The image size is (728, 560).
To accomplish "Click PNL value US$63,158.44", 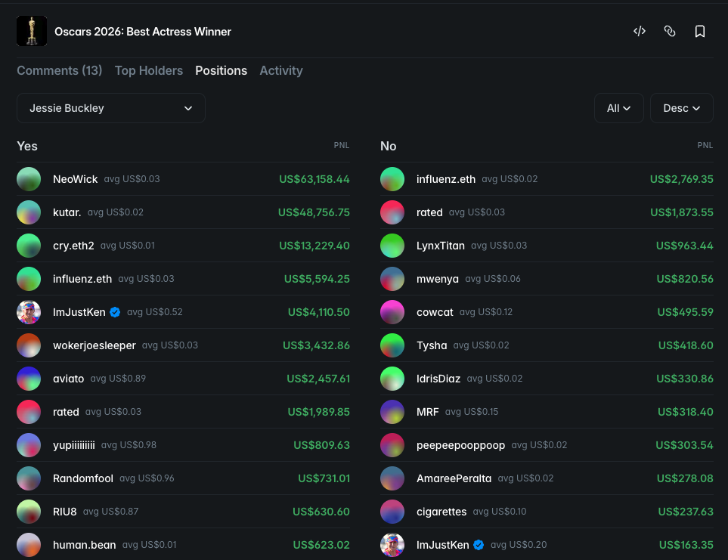I will pos(314,179).
